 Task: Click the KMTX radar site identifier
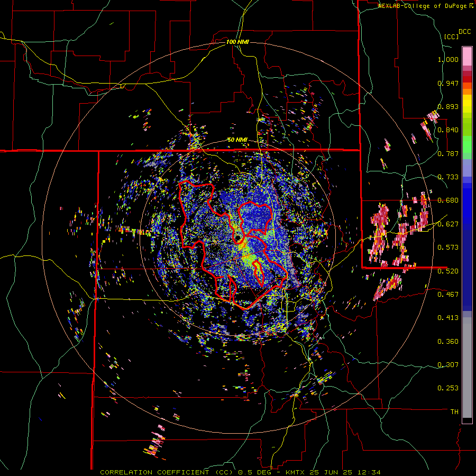point(296,472)
